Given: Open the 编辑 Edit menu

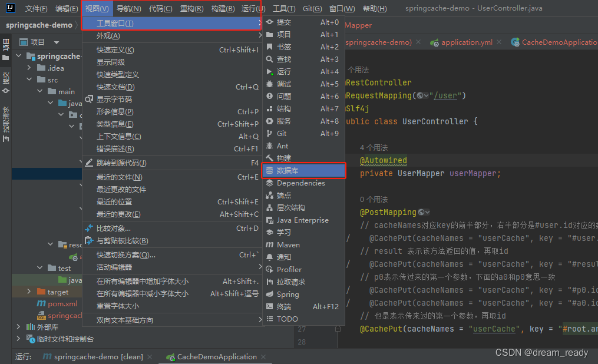Looking at the screenshot, I should [x=67, y=8].
